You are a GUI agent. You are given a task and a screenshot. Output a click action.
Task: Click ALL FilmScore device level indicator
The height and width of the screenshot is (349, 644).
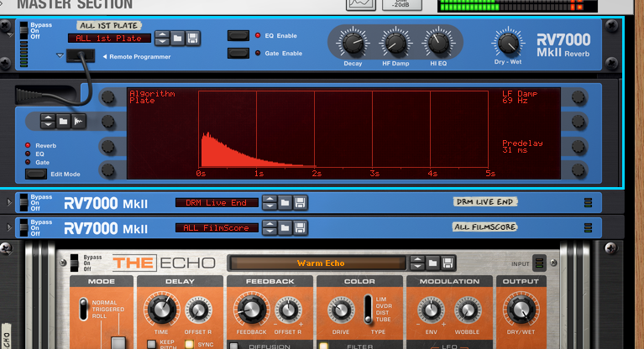[x=588, y=227]
